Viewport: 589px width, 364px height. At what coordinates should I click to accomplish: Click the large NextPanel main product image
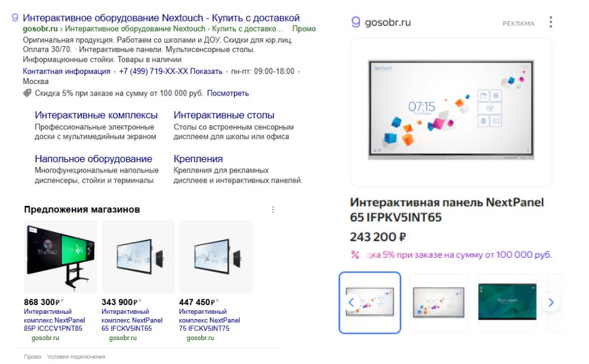(x=451, y=112)
